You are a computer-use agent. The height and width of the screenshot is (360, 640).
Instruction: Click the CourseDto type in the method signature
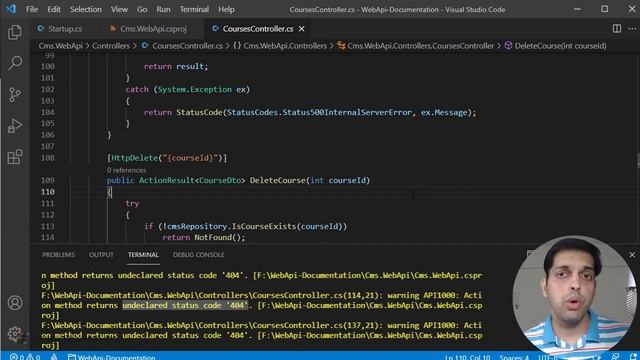[x=220, y=180]
